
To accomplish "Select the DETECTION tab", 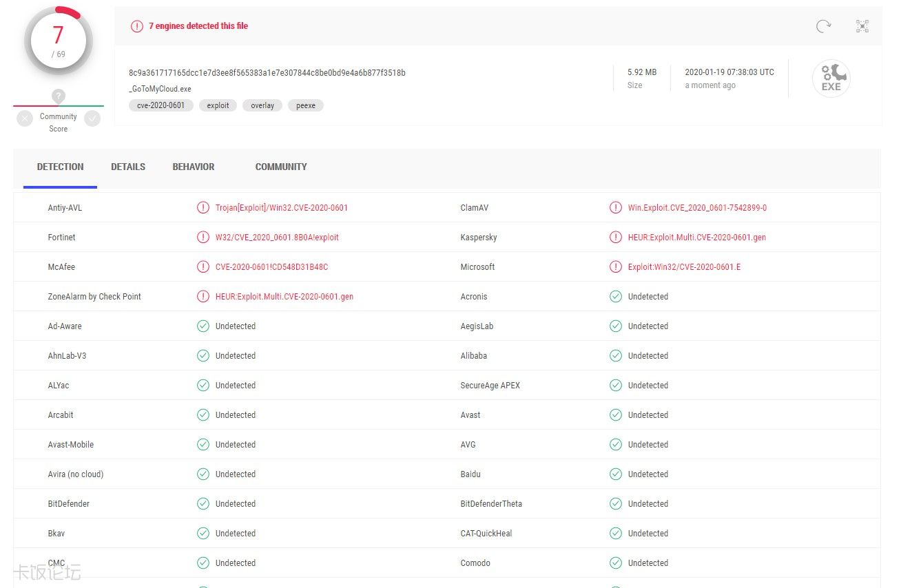I will [x=60, y=167].
